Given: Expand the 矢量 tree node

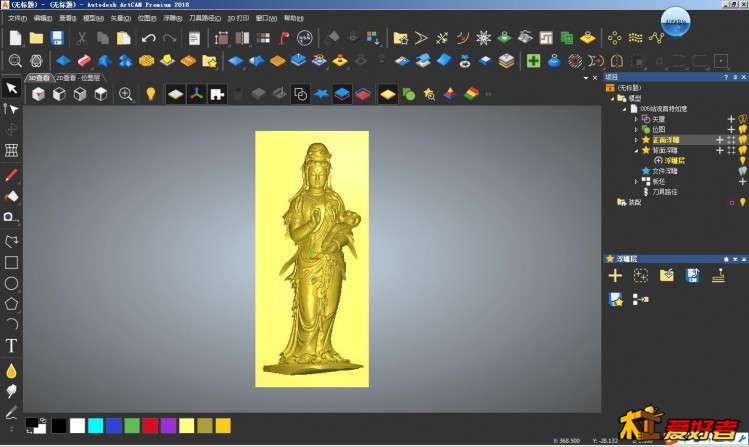Looking at the screenshot, I should (636, 118).
